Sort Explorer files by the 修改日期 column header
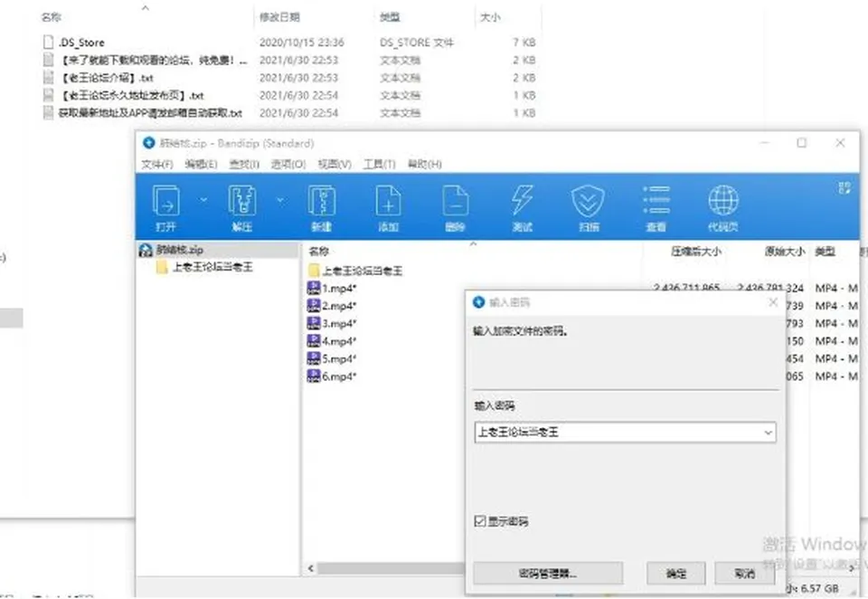Viewport: 868px width, 599px height. coord(279,17)
